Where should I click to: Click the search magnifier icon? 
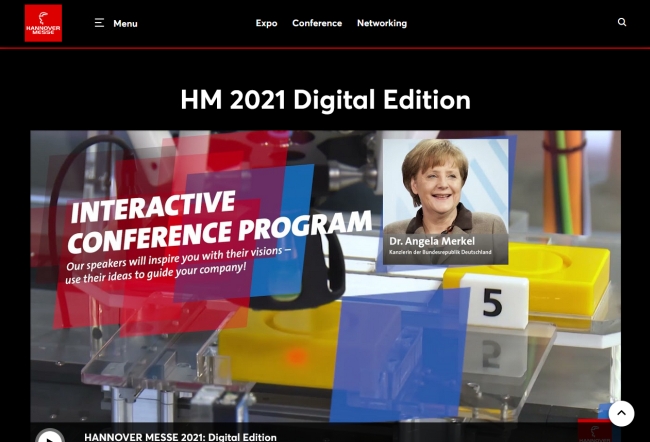click(x=622, y=22)
